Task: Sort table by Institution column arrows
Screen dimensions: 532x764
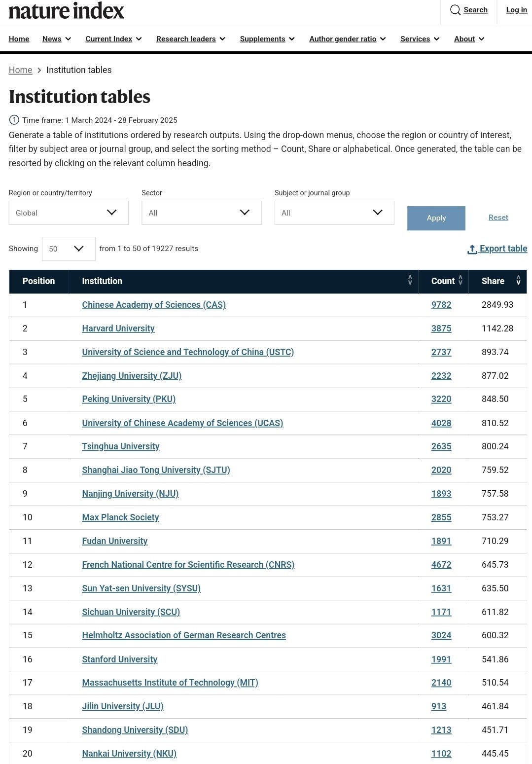Action: [410, 280]
